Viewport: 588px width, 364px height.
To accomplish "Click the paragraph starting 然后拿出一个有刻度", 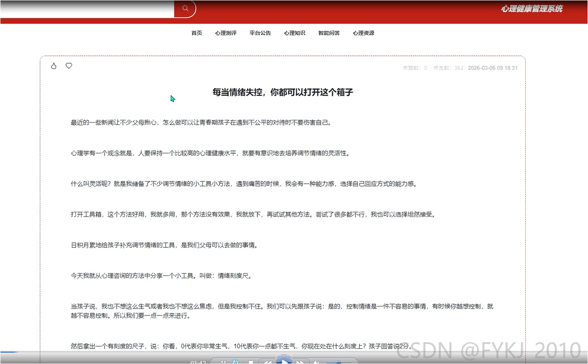I will 242,346.
